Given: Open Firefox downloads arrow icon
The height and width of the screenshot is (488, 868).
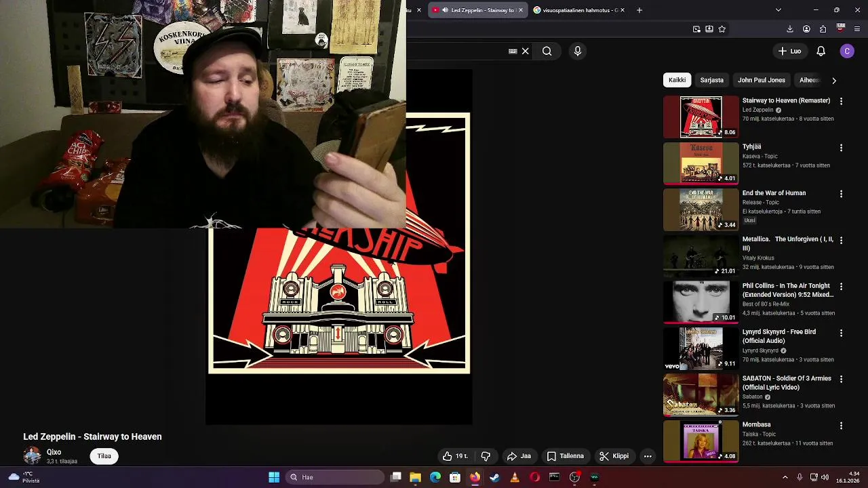Looking at the screenshot, I should (790, 29).
